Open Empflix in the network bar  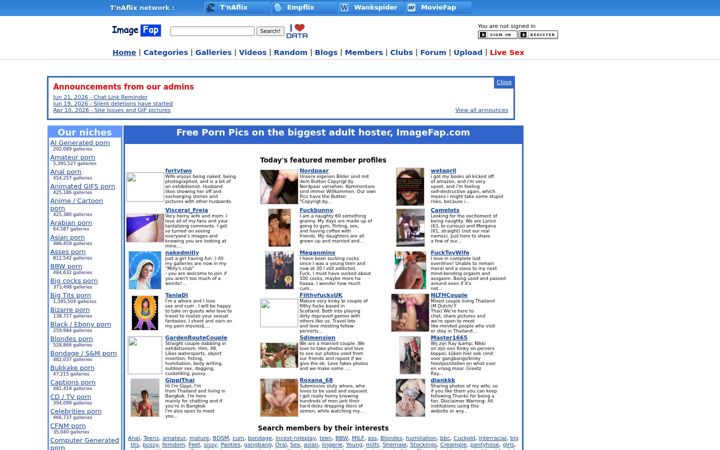click(304, 7)
